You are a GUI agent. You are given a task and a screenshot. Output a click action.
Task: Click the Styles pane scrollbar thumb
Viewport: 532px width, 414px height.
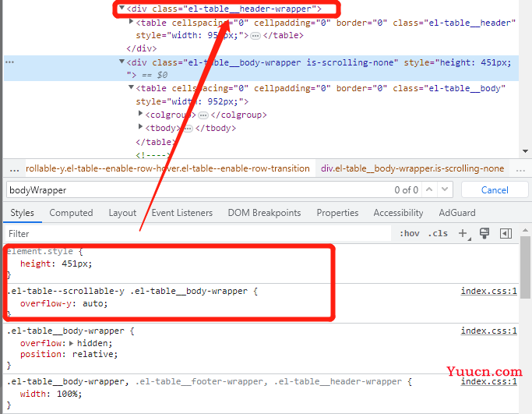(525, 267)
